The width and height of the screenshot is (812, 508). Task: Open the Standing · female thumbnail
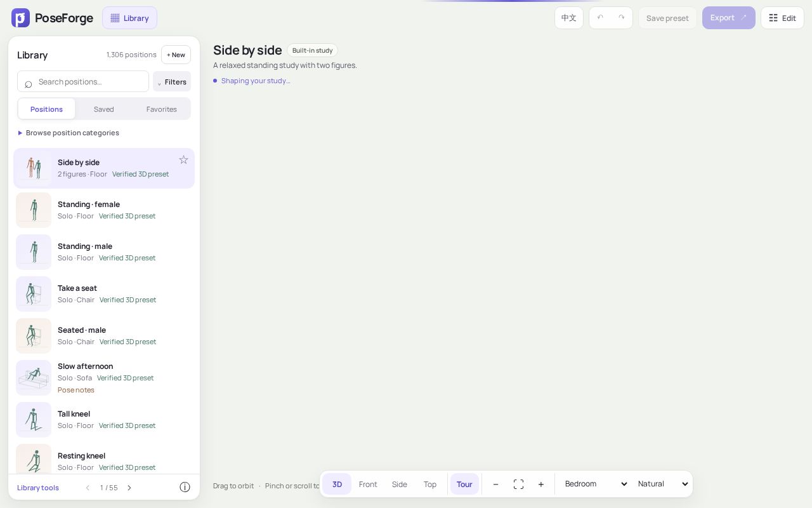click(34, 210)
